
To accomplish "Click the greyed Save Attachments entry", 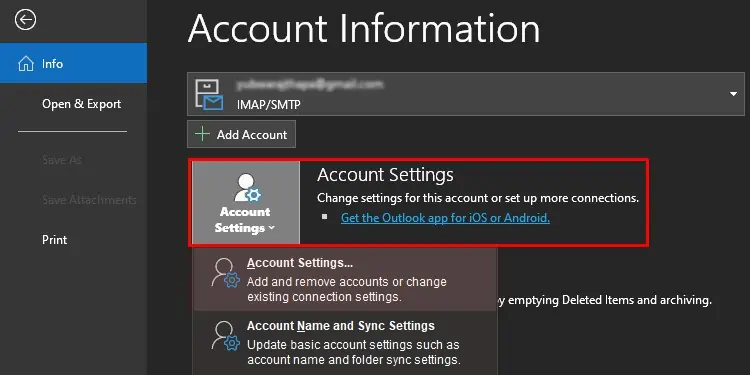I will pyautogui.click(x=89, y=200).
